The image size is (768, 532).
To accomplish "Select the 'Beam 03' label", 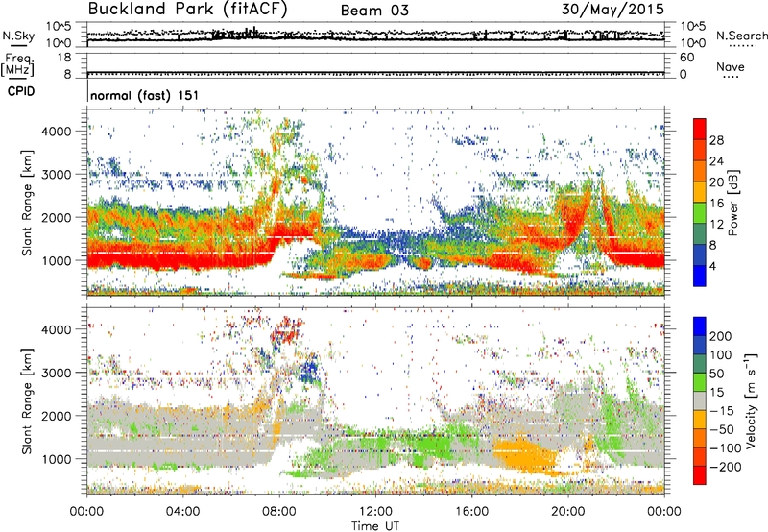I will click(x=374, y=11).
